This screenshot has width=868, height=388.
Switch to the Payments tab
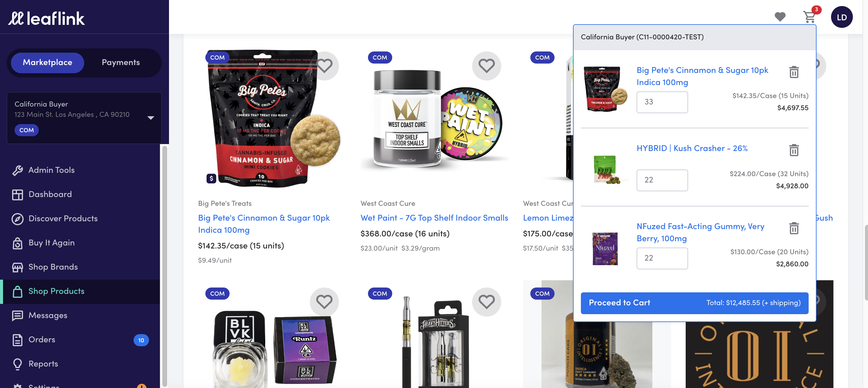[121, 63]
